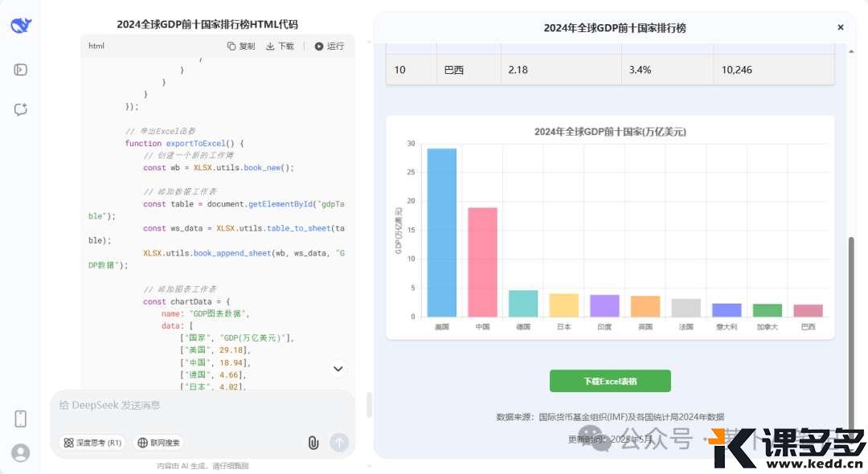Viewport: 868px width, 474px height.
Task: Click the 'function exportToExcel()' code line
Action: pos(184,143)
